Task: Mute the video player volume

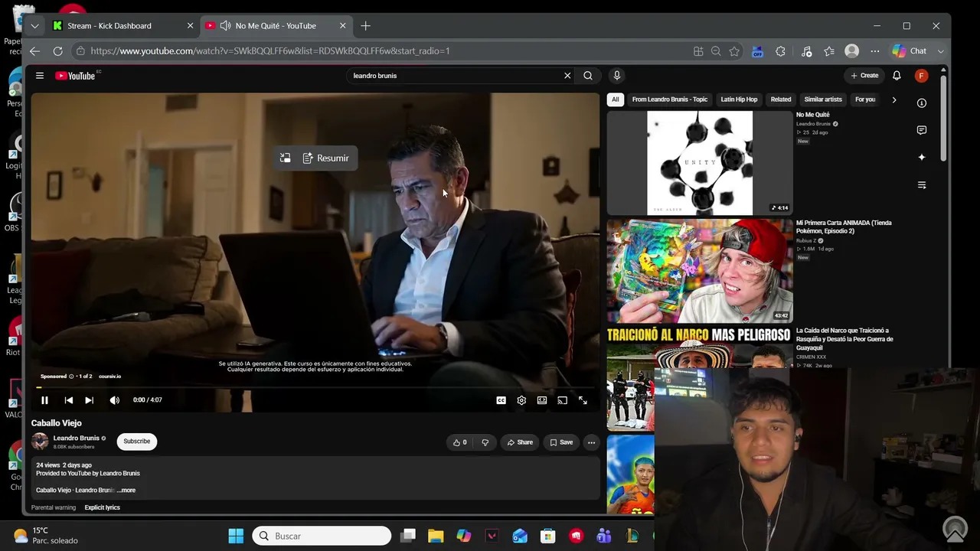Action: [114, 400]
